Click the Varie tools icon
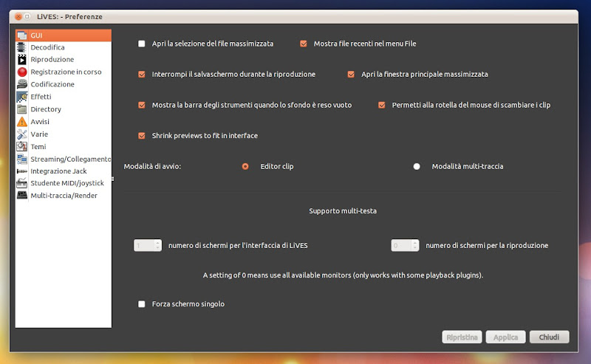Viewport: 591px width, 364px height. [22, 134]
